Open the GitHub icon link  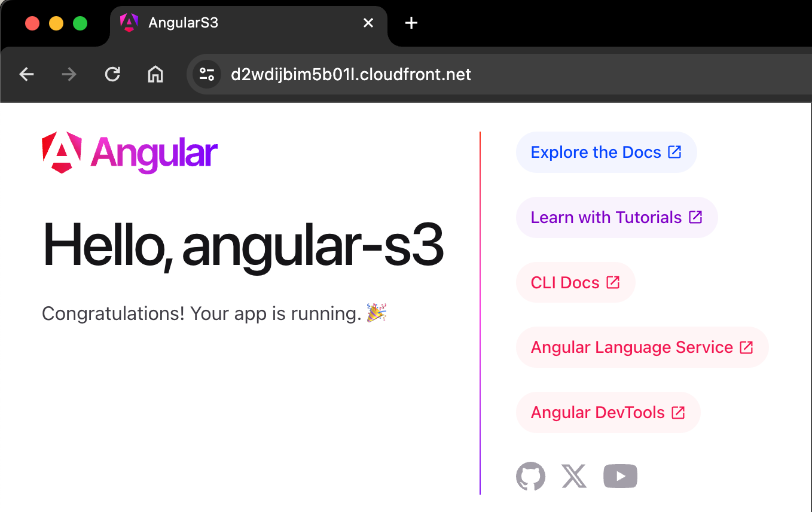[x=530, y=476]
